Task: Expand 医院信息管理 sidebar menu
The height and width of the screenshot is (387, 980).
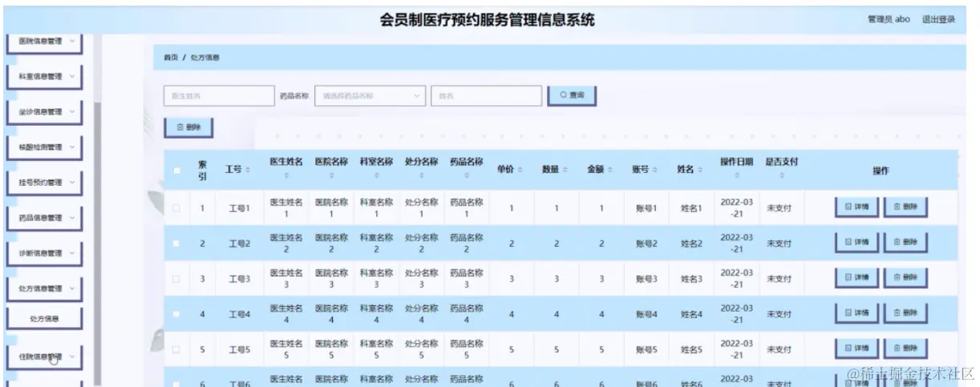Action: [x=45, y=42]
